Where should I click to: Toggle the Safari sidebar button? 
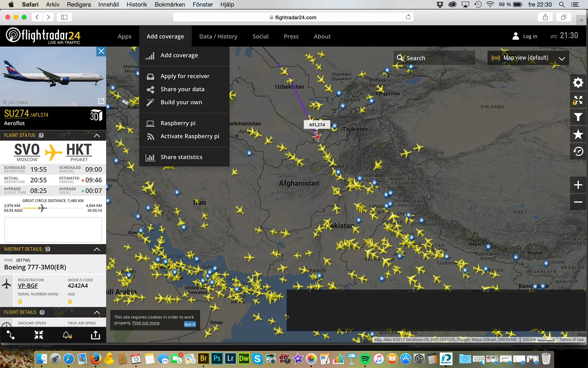(64, 17)
